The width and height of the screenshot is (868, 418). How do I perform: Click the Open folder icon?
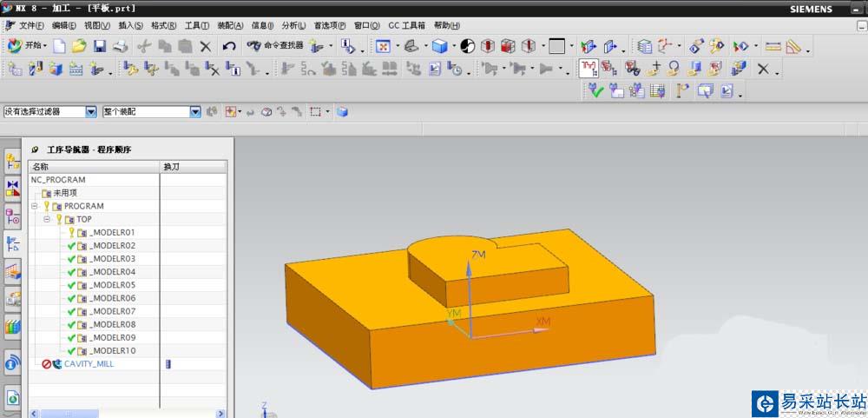coord(79,46)
